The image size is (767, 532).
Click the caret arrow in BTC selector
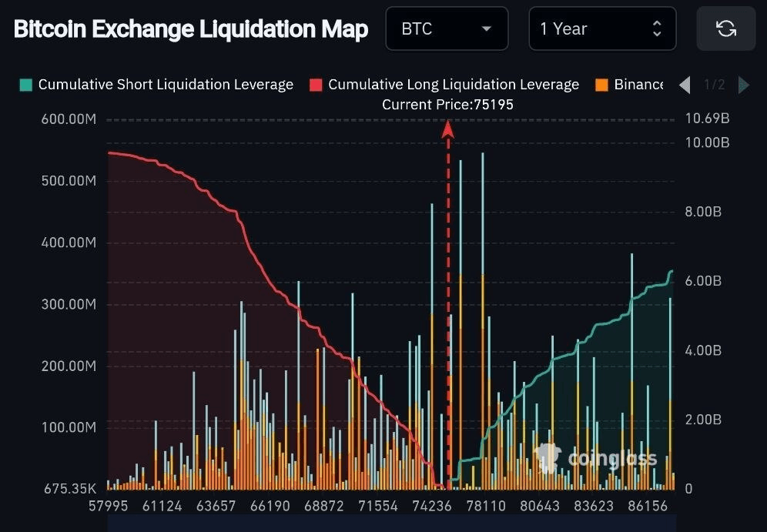(x=486, y=29)
